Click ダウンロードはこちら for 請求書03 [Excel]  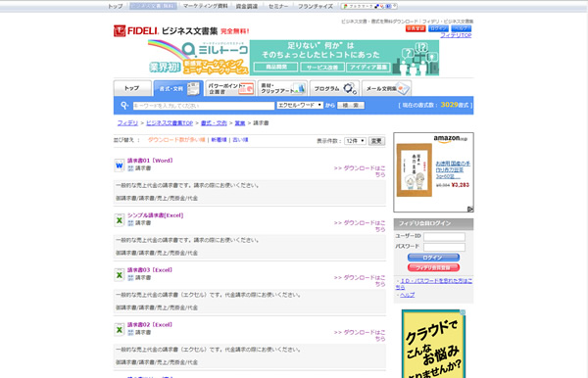pos(360,281)
